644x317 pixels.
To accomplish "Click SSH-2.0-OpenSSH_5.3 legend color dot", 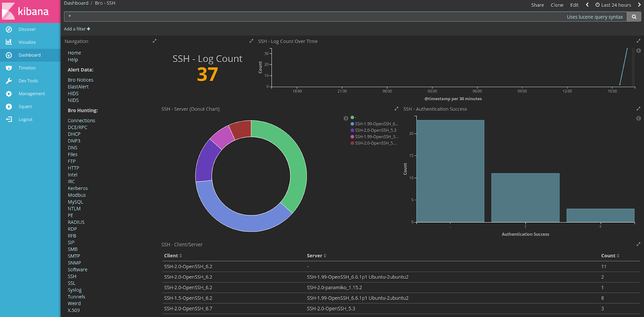I will tap(352, 131).
